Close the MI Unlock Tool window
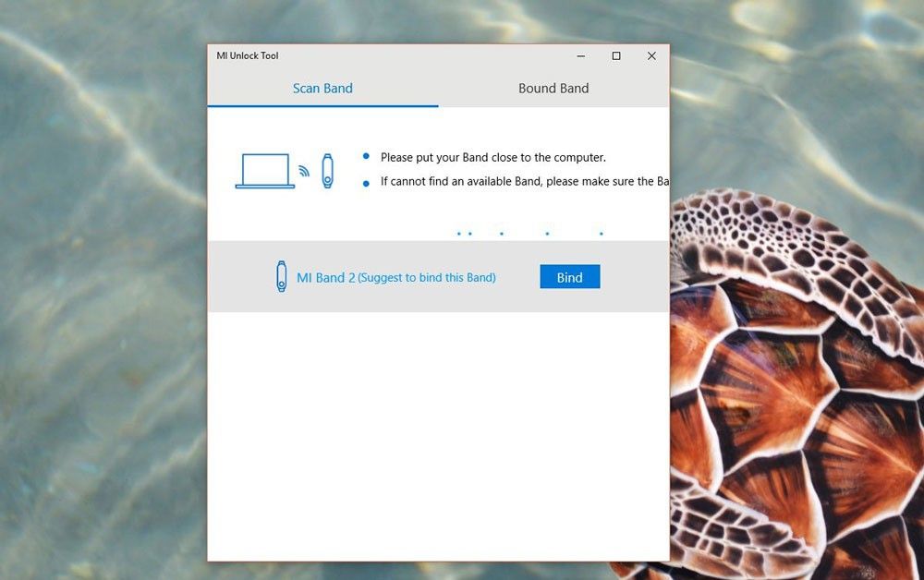The height and width of the screenshot is (580, 924). point(651,56)
